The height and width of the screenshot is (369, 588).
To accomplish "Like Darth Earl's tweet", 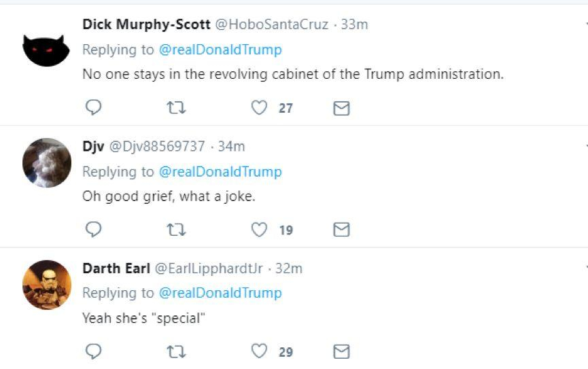I will [260, 351].
